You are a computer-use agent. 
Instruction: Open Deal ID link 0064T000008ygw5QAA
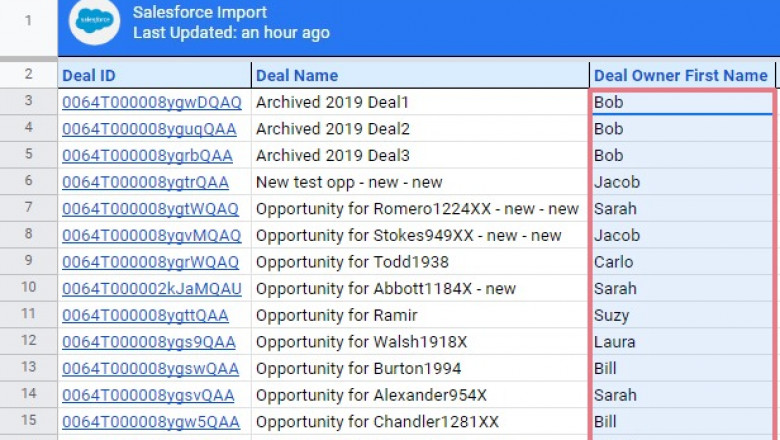pyautogui.click(x=149, y=422)
